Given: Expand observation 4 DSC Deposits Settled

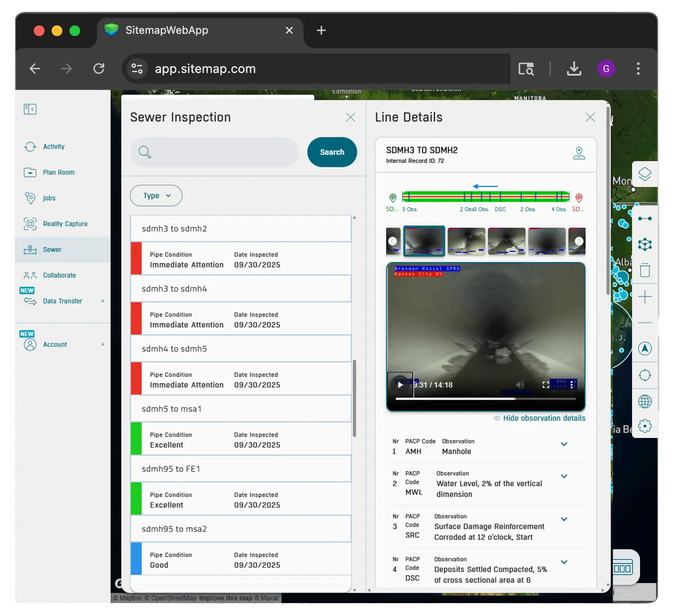Looking at the screenshot, I should click(564, 562).
